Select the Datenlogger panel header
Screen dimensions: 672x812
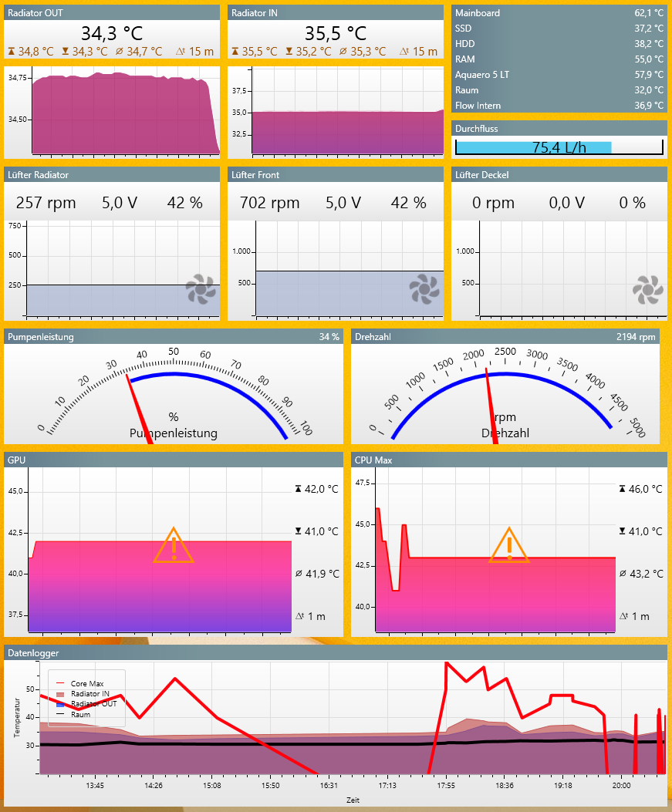(x=335, y=652)
